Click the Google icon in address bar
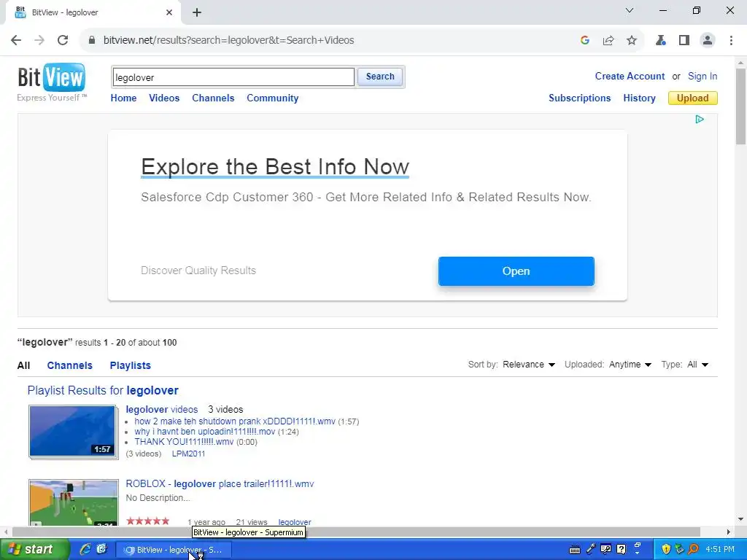 (x=585, y=41)
